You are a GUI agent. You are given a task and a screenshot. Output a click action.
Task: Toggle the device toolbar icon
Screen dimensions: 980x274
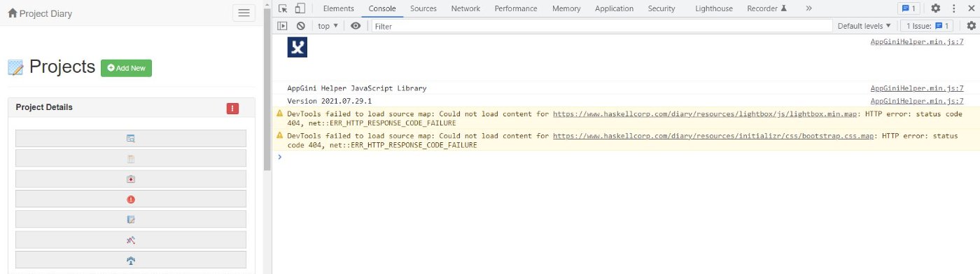pyautogui.click(x=300, y=8)
